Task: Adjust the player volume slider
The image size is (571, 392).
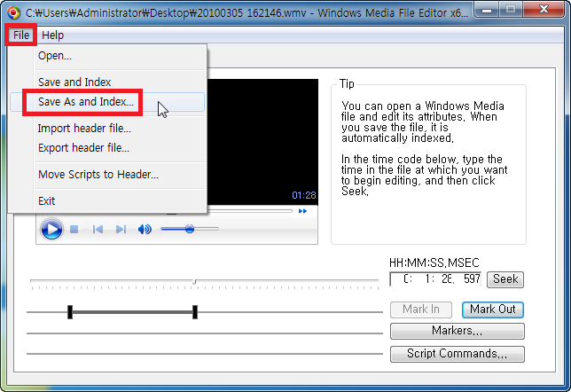Action: [190, 229]
